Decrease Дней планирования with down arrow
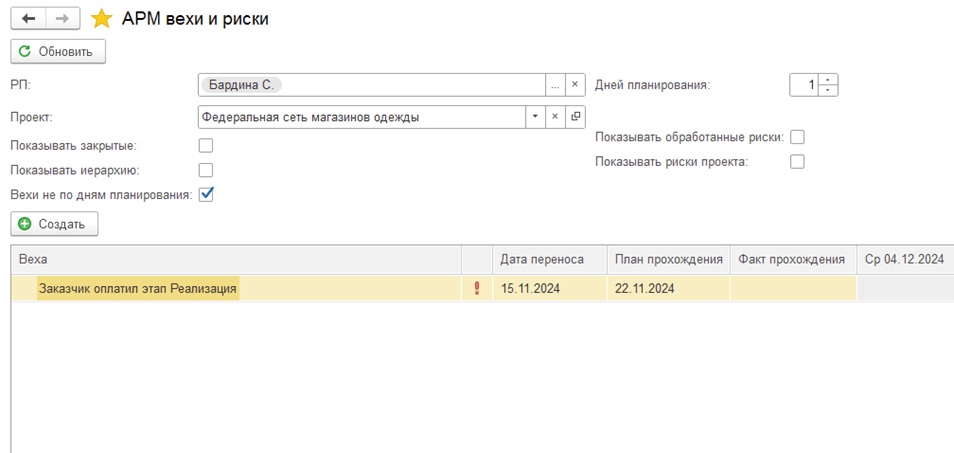Image resolution: width=954 pixels, height=453 pixels. coord(828,90)
